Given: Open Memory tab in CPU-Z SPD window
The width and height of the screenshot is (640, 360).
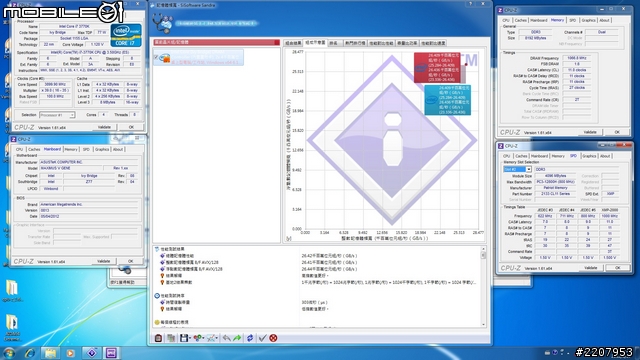Looking at the screenshot, I should pos(558,156).
